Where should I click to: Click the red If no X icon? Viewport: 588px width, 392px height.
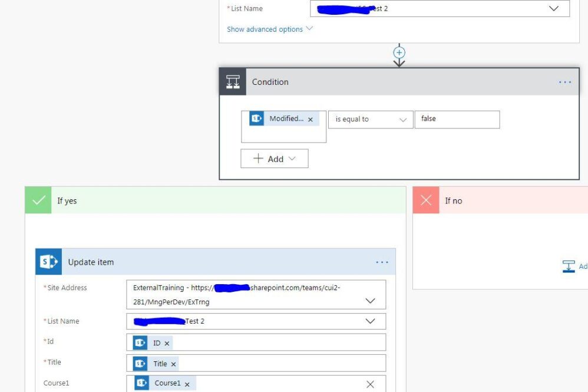[x=425, y=200]
